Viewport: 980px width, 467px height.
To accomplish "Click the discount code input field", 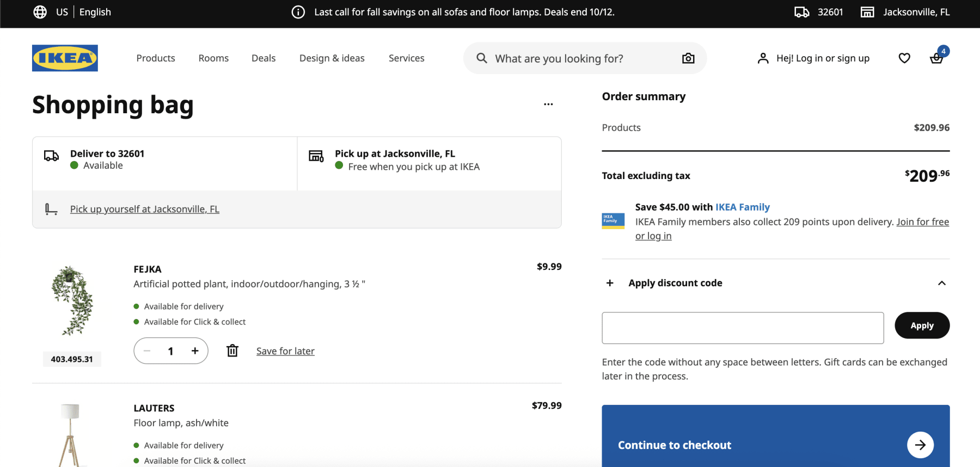I will point(743,328).
